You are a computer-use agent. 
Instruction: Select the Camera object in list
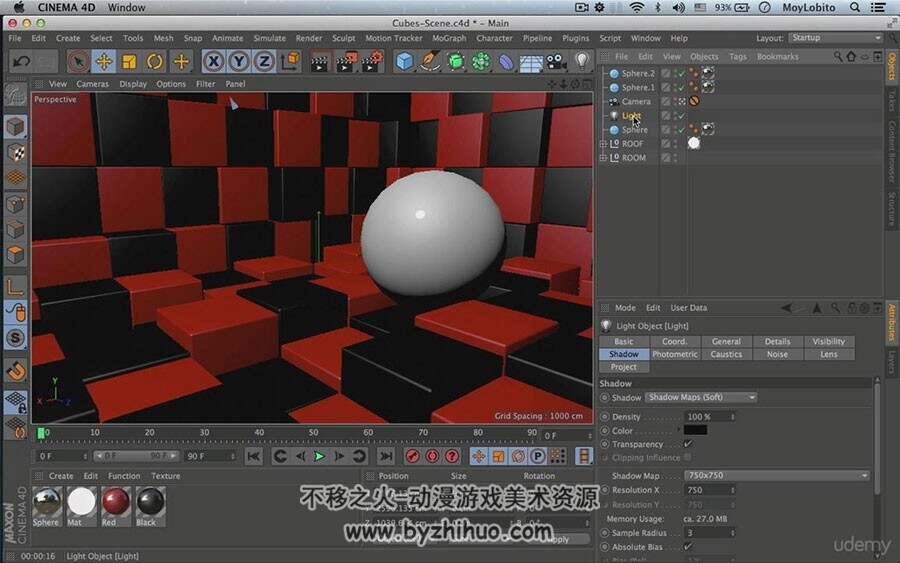(x=636, y=102)
